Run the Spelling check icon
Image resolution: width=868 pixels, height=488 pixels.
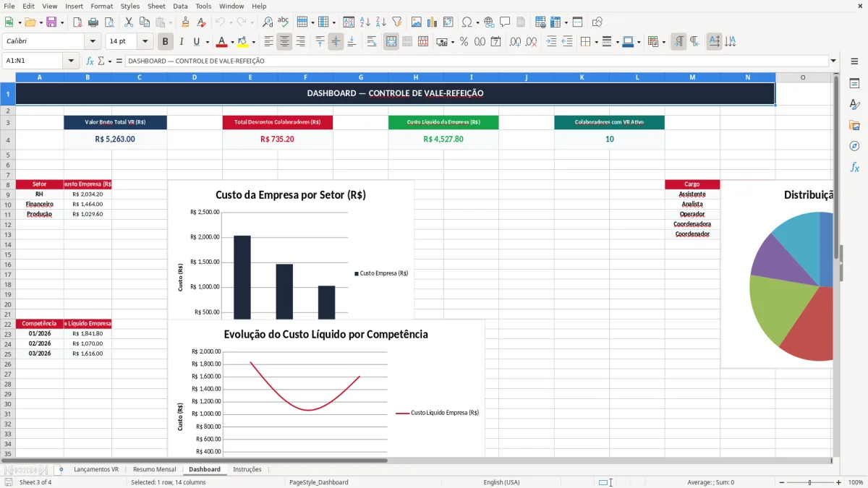click(284, 22)
